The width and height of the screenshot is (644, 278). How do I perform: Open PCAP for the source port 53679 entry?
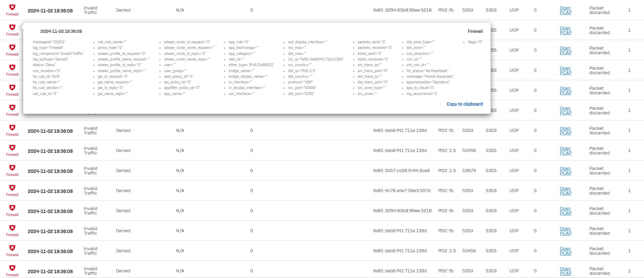click(x=565, y=171)
